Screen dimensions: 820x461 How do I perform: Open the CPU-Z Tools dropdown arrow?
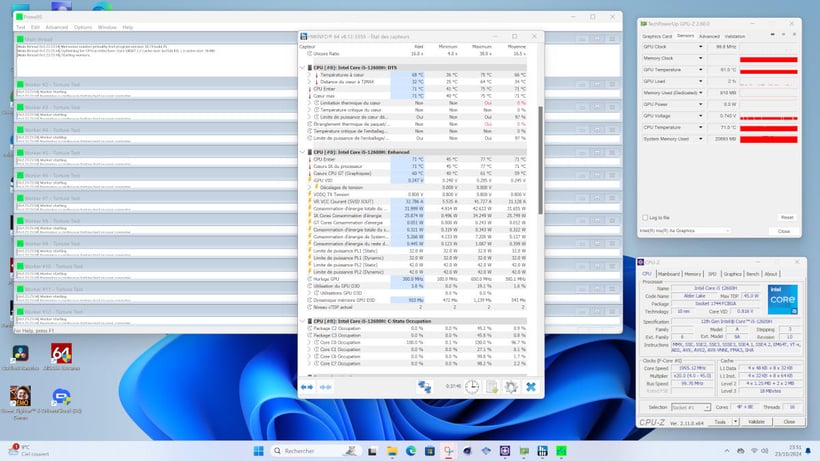(734, 422)
